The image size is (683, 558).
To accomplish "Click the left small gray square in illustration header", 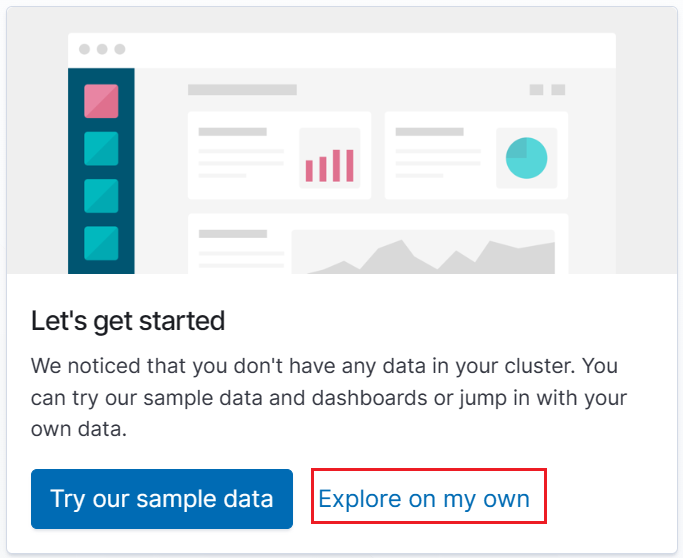I will pyautogui.click(x=536, y=90).
